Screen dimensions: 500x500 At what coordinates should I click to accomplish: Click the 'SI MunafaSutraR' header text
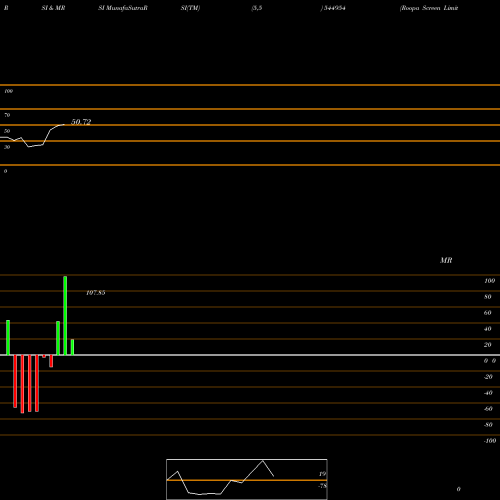123,8
